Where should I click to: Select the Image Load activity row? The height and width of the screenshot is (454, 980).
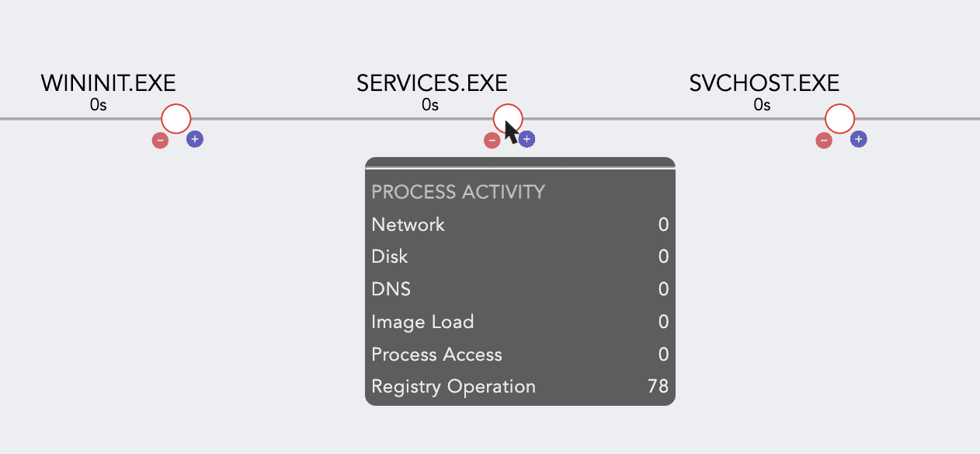click(520, 322)
